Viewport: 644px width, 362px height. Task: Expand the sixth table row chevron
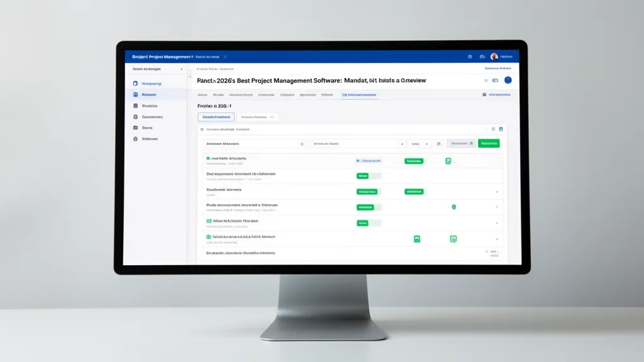(x=497, y=239)
